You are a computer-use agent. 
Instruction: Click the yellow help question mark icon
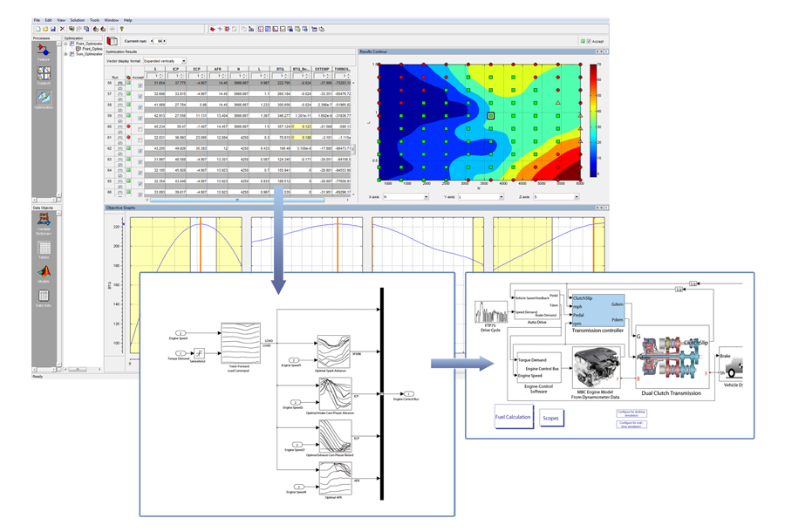click(121, 29)
